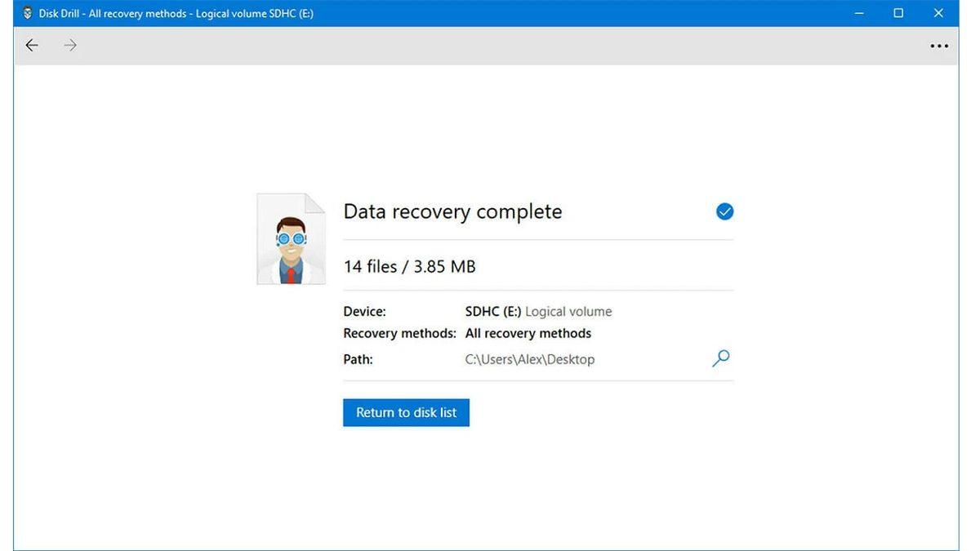Image resolution: width=980 pixels, height=551 pixels.
Task: Click the blue checkmark completion badge
Action: click(724, 212)
